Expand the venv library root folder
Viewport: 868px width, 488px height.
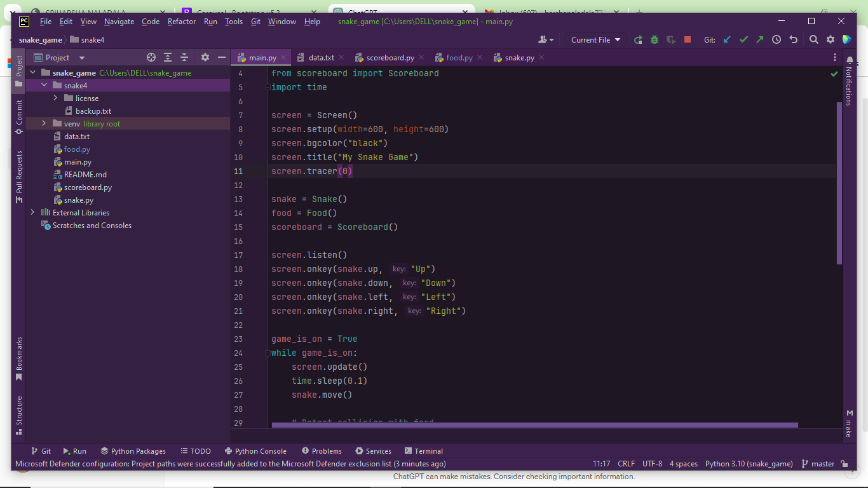click(x=44, y=123)
